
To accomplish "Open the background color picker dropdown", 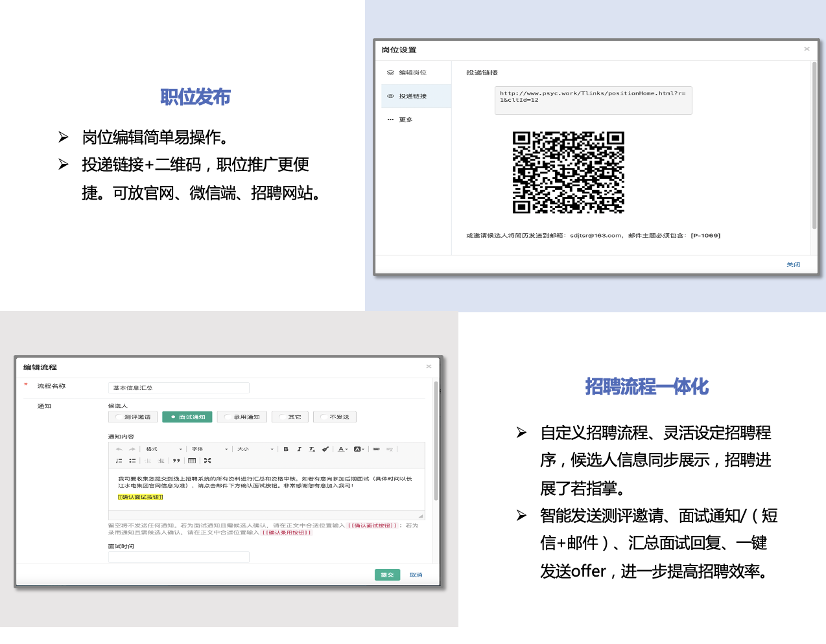I will pos(359,449).
